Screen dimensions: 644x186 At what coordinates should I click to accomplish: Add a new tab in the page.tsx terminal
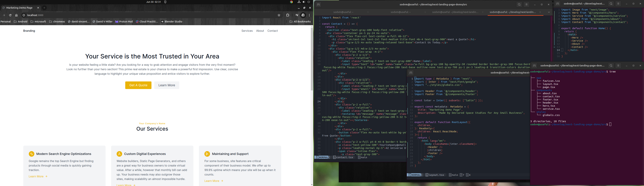[x=558, y=4]
